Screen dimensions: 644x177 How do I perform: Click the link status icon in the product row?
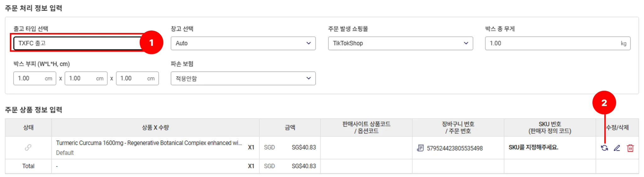tap(28, 147)
